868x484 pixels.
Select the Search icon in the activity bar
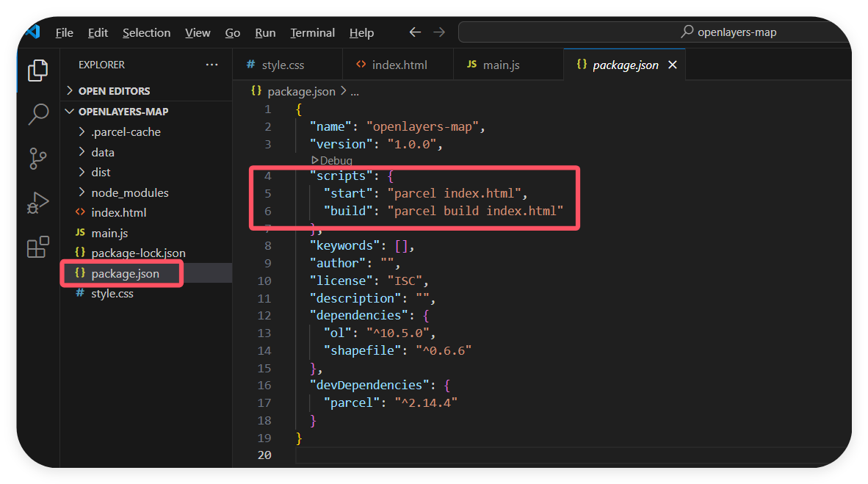click(x=37, y=115)
